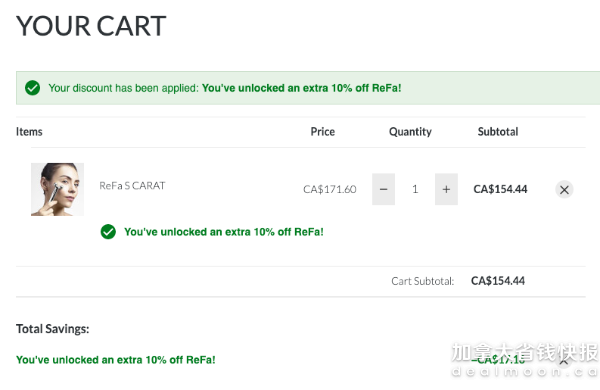Click the CA$171.60 item price
The image size is (600, 390).
[x=329, y=189]
